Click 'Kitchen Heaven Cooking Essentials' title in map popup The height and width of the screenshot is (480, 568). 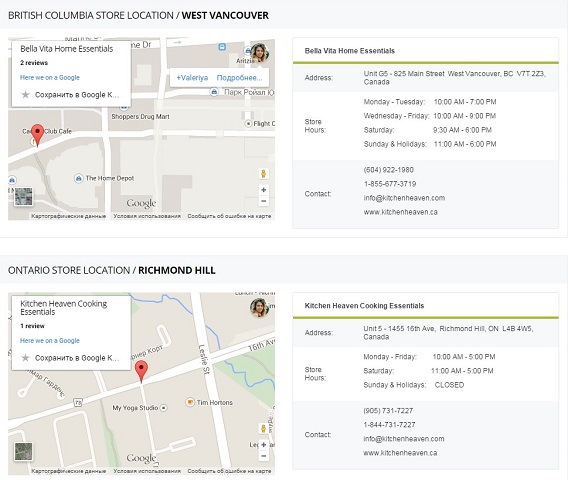[64, 308]
